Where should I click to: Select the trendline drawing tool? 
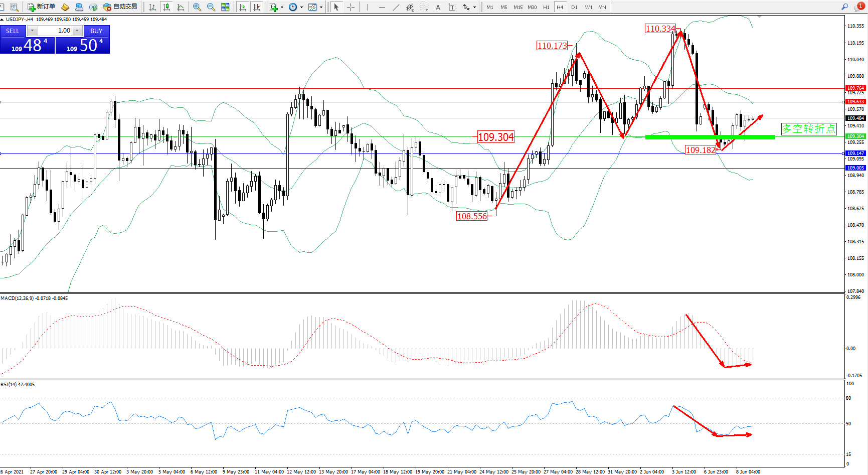point(396,7)
